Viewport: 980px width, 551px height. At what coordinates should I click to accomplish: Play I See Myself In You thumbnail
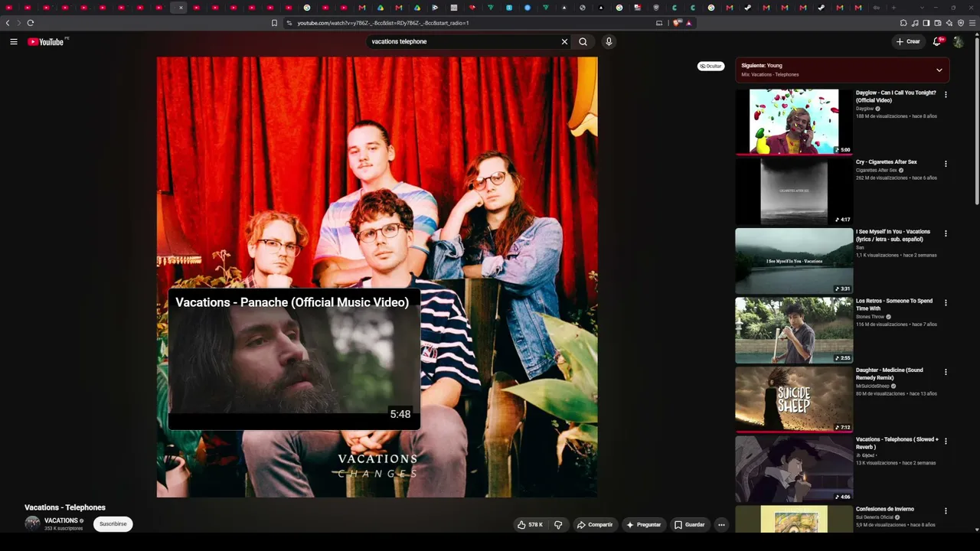(794, 261)
